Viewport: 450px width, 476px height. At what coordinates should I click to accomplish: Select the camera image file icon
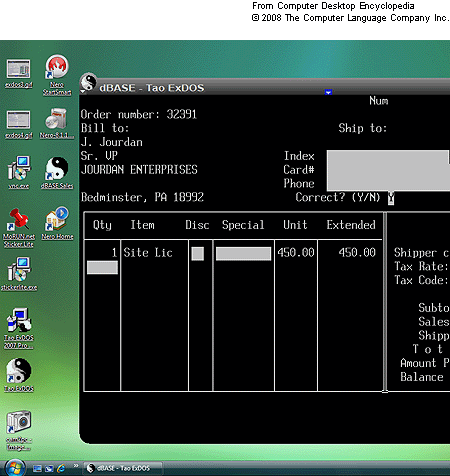(19, 431)
